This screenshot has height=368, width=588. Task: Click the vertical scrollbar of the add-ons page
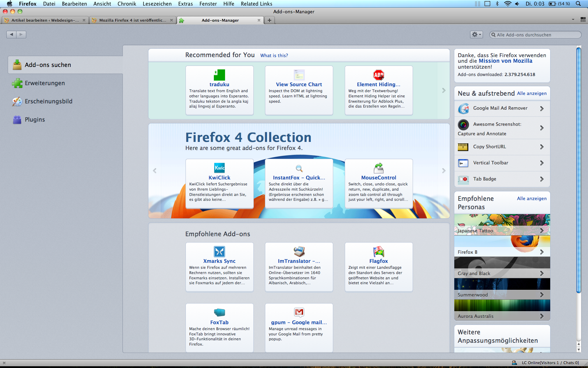(x=579, y=170)
